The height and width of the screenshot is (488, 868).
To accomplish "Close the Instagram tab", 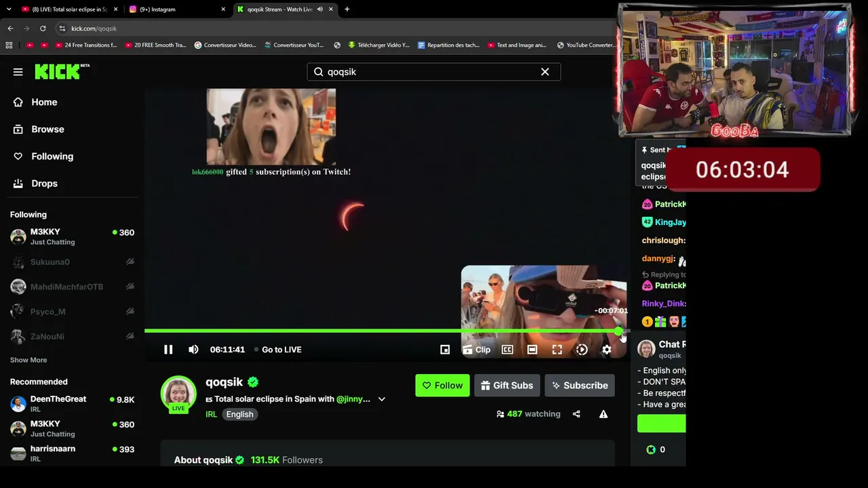I will coord(223,9).
